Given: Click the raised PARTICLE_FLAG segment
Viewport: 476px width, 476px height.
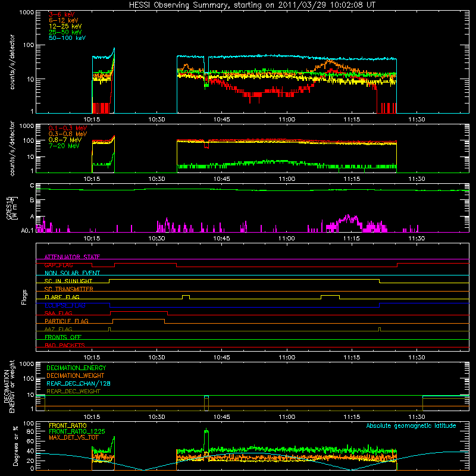Looking at the screenshot, I should pos(139,321).
